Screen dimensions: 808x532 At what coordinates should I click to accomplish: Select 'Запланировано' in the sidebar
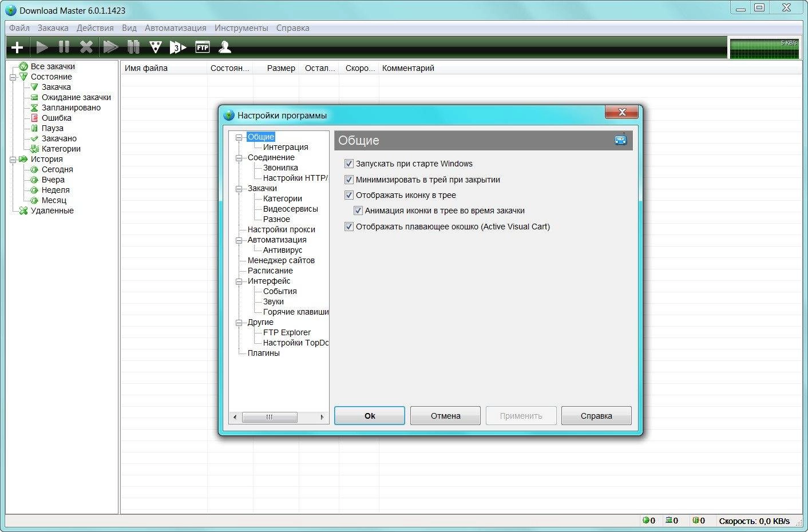pyautogui.click(x=71, y=108)
